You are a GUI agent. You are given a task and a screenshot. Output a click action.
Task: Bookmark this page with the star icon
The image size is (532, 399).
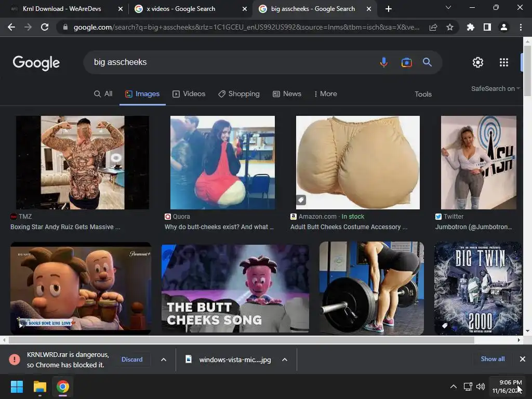point(450,27)
